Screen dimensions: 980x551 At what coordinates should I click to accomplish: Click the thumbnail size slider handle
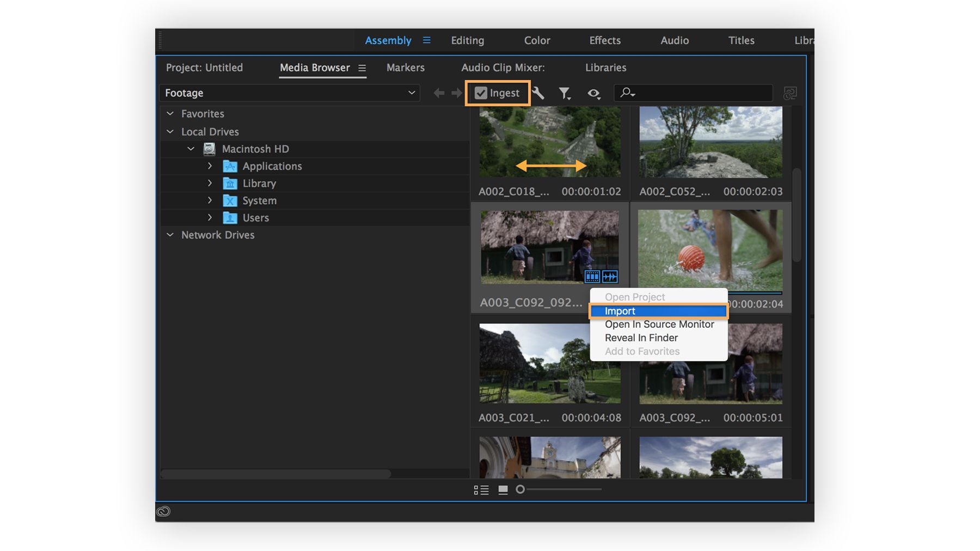pos(520,489)
